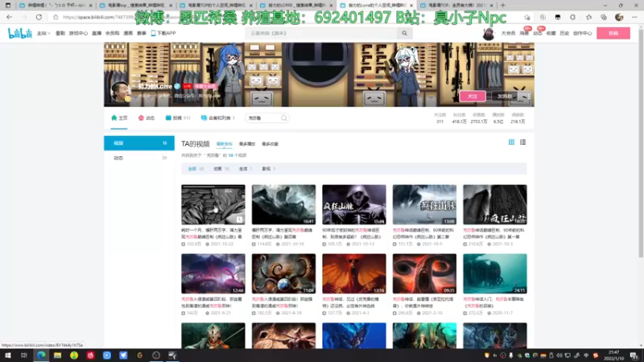The width and height of the screenshot is (644, 362).
Task: Open browser settings ellipsis menu
Action: 634,17
